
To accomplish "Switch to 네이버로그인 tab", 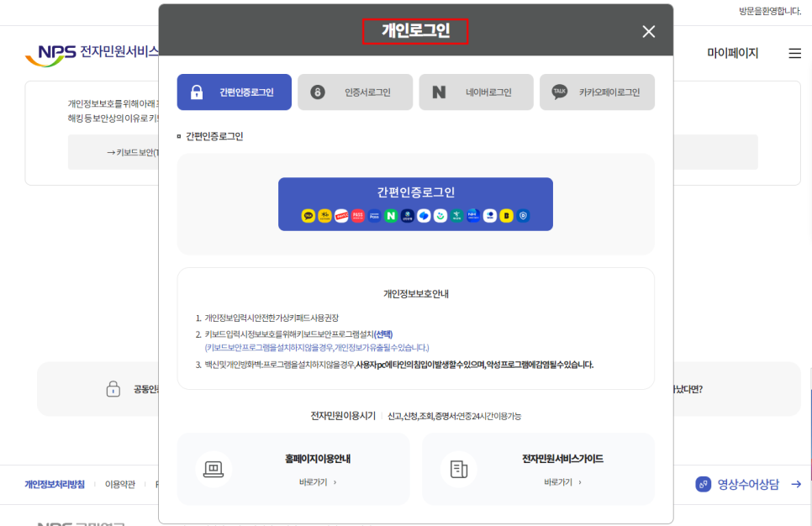I will point(476,92).
